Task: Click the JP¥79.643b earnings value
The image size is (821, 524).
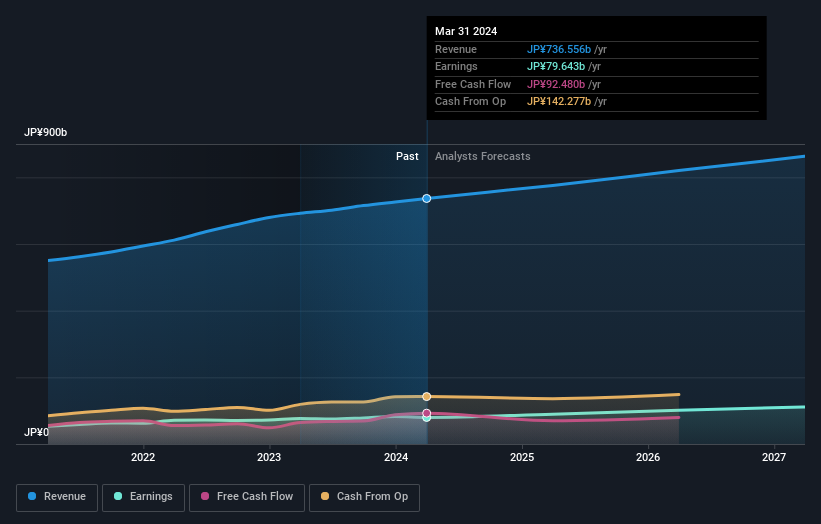Action: coord(556,66)
